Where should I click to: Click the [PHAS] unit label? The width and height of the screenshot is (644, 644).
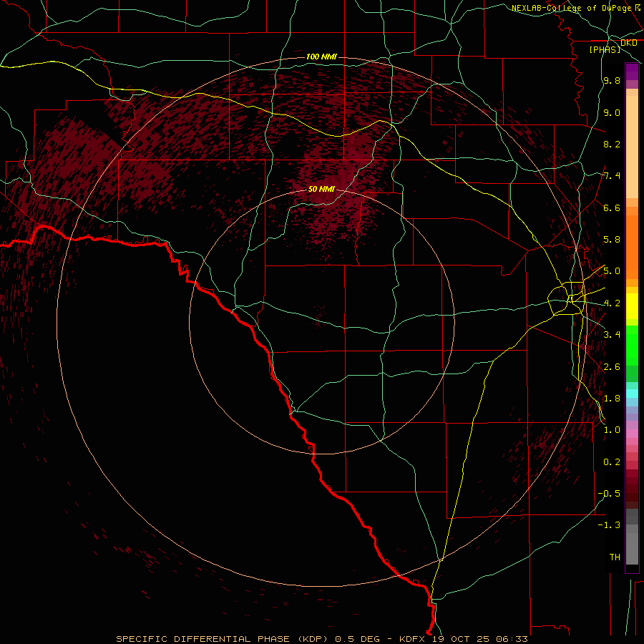[x=605, y=49]
